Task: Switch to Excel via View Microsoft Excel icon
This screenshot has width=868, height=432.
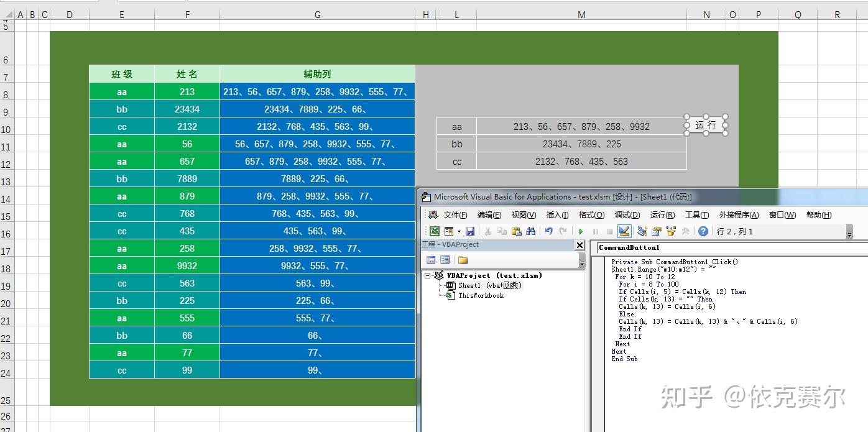Action: coord(435,231)
